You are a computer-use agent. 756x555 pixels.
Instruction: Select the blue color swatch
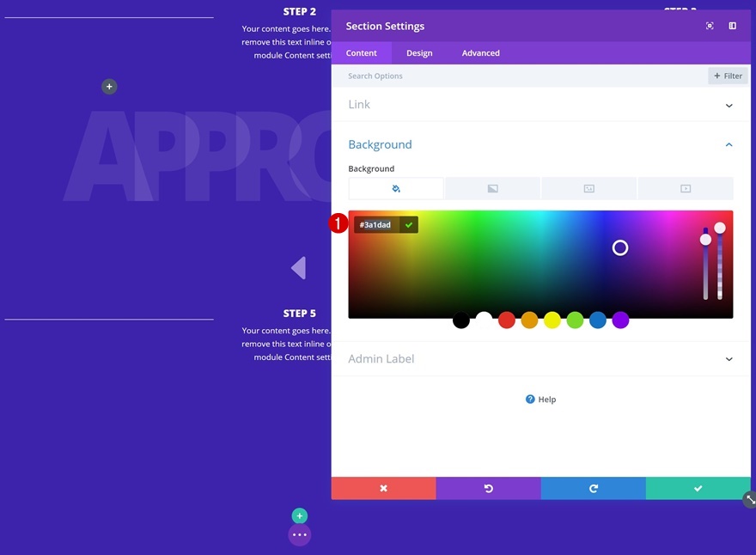click(x=598, y=320)
